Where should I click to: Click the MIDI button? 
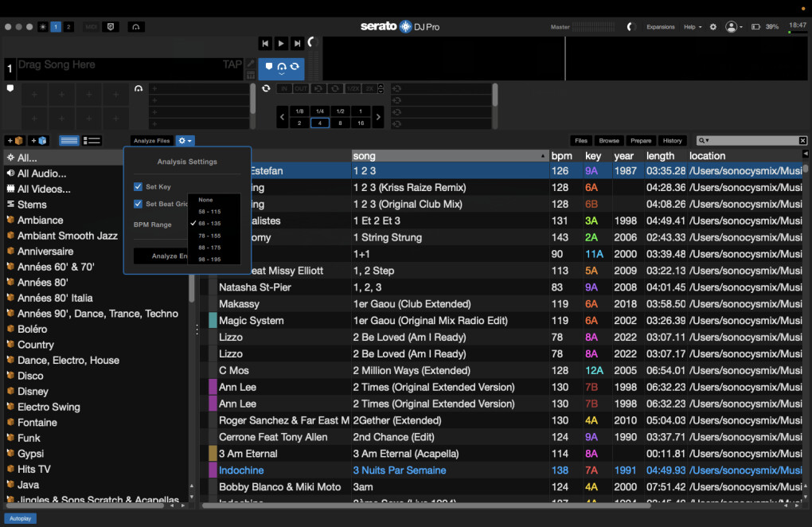click(91, 27)
